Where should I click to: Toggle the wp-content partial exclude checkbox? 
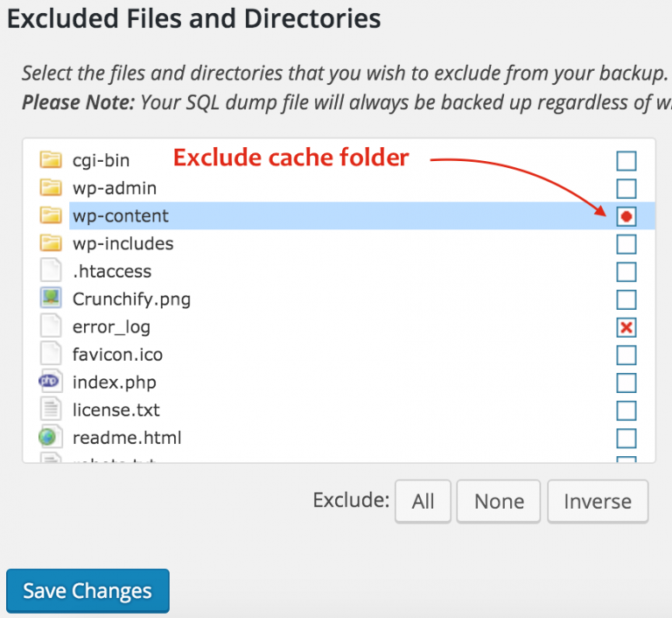click(626, 216)
